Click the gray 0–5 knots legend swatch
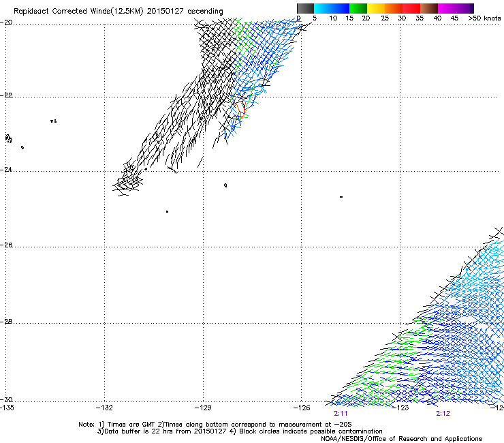The width and height of the screenshot is (504, 443). point(305,8)
